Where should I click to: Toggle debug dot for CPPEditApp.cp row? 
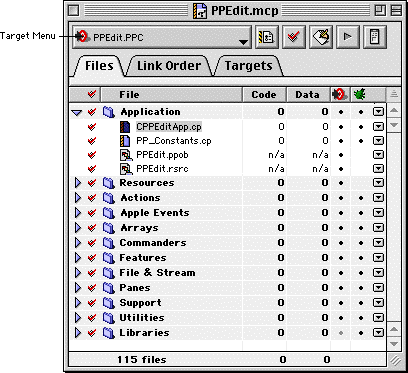pos(361,127)
